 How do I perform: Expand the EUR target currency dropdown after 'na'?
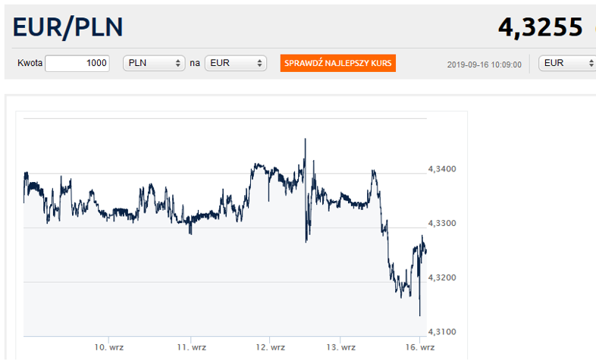click(236, 63)
